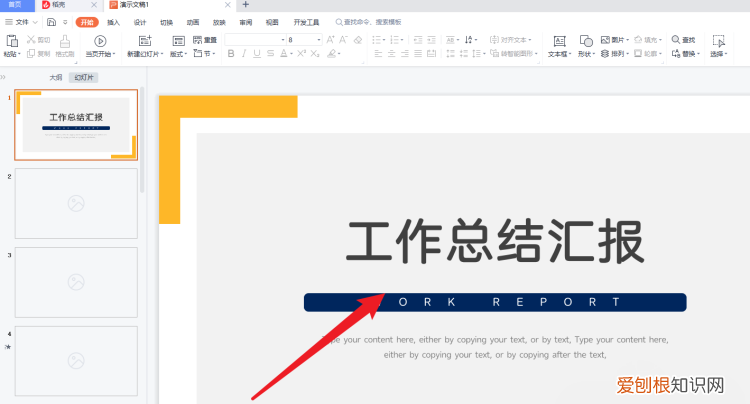Open the Insert (插入) ribbon tab
Viewport: 750px width, 404px height.
pos(113,22)
